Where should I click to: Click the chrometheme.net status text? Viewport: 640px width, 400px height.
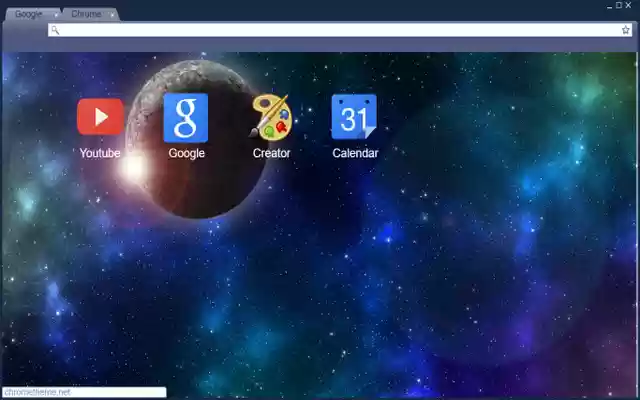[38, 392]
